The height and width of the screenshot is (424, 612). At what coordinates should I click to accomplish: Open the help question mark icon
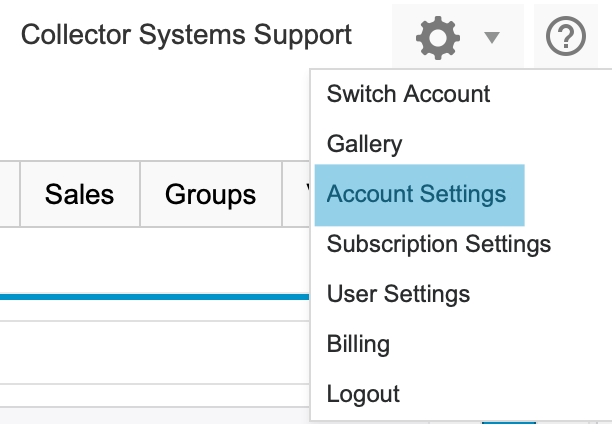(x=566, y=38)
